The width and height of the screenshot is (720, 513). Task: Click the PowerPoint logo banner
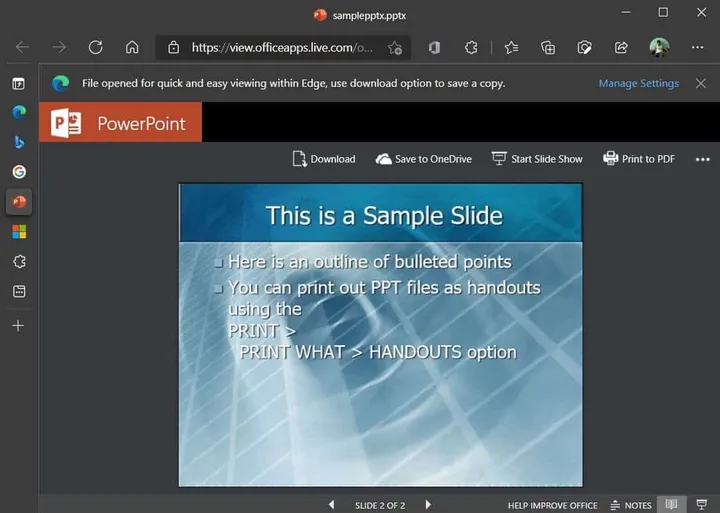120,122
